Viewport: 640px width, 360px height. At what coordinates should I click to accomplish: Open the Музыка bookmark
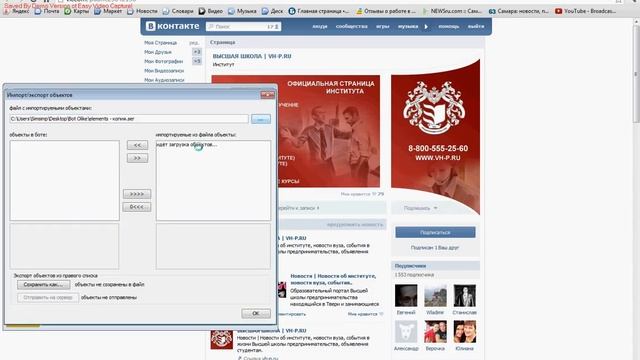(x=242, y=11)
